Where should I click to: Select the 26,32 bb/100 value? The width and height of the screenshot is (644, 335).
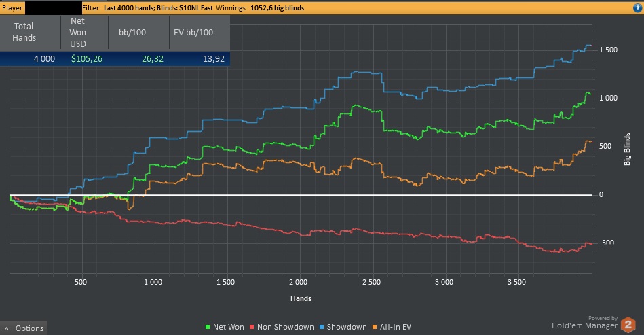click(153, 59)
